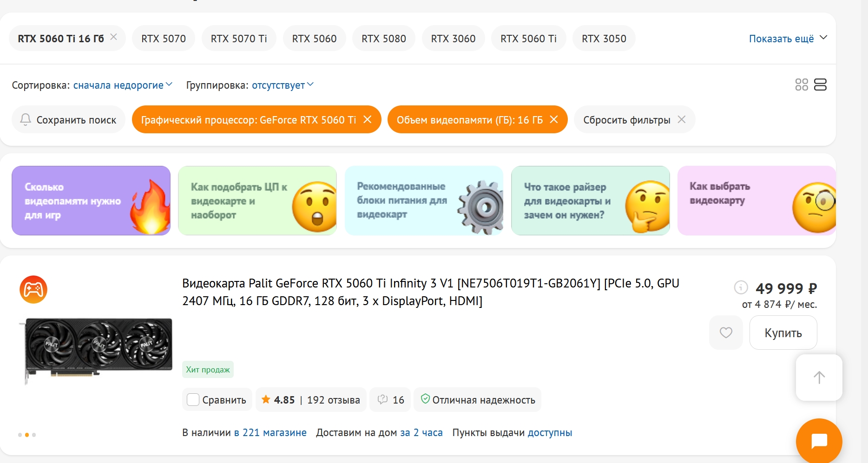Open article Как подобрать ЦП к видеокарте

[257, 201]
